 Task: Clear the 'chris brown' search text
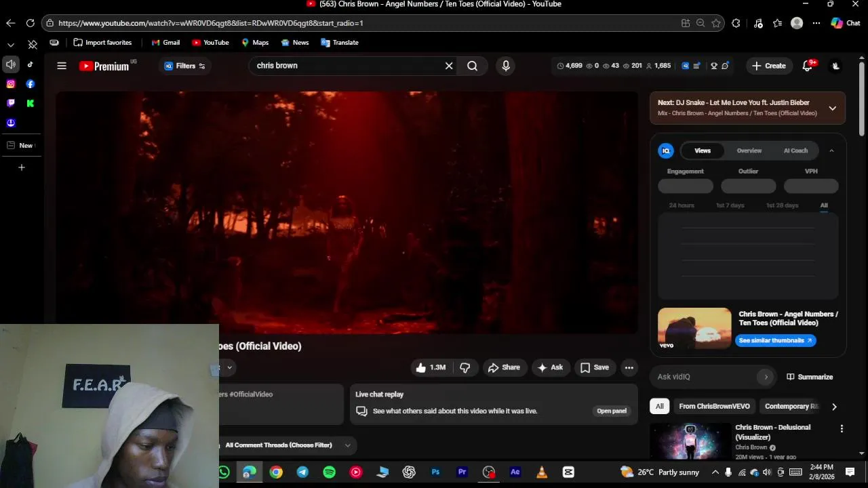point(449,66)
